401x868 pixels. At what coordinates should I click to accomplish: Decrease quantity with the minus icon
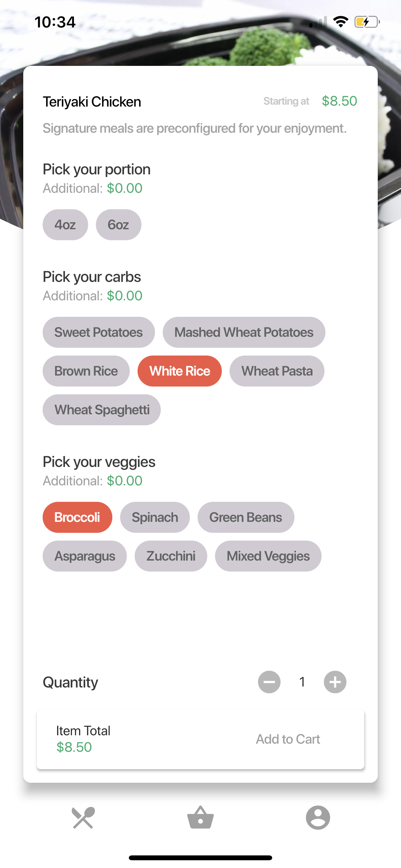[x=269, y=682]
